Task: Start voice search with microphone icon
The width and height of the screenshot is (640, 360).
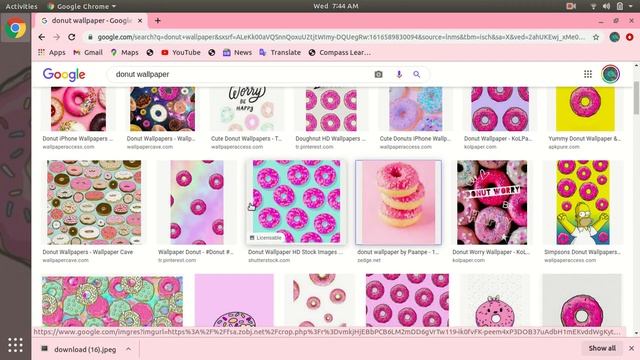Action: (x=399, y=74)
